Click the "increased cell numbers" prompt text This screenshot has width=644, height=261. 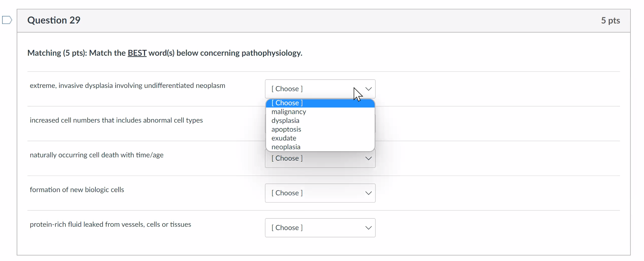coord(116,120)
